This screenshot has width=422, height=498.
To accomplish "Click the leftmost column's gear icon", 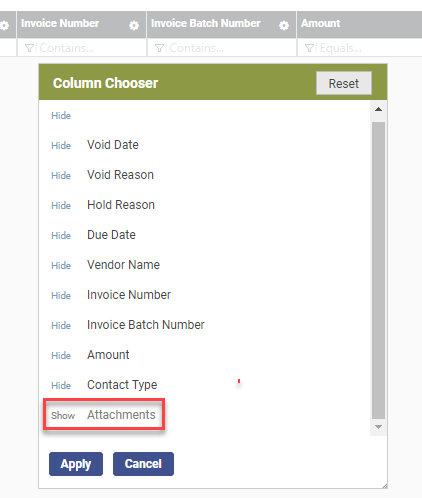I will 4,25.
